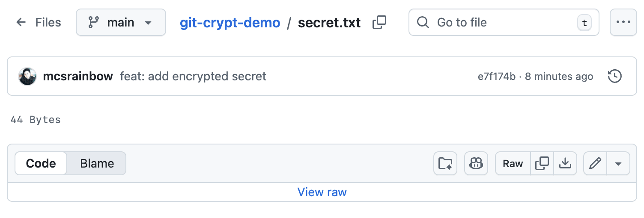Screen dimensions: 644x218
Task: Follow the View raw link
Action: (x=322, y=192)
